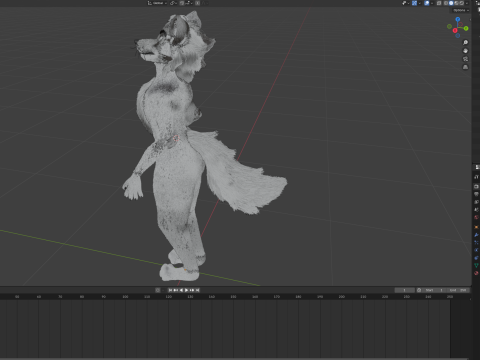480x360 pixels.
Task: Open the View Layer properties tab
Action: click(476, 202)
